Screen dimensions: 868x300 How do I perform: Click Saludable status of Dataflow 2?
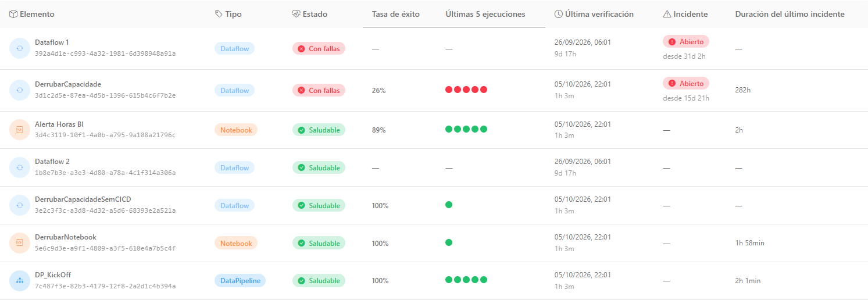click(319, 168)
